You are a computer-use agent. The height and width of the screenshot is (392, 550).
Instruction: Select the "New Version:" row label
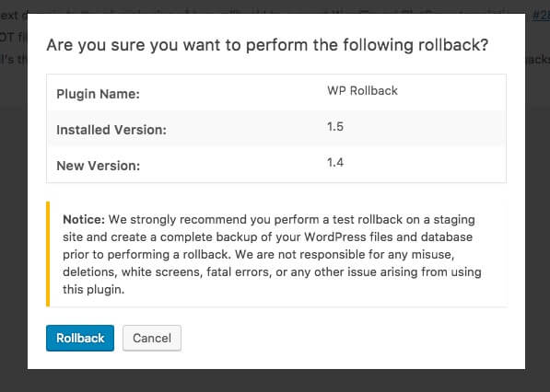[x=99, y=166]
